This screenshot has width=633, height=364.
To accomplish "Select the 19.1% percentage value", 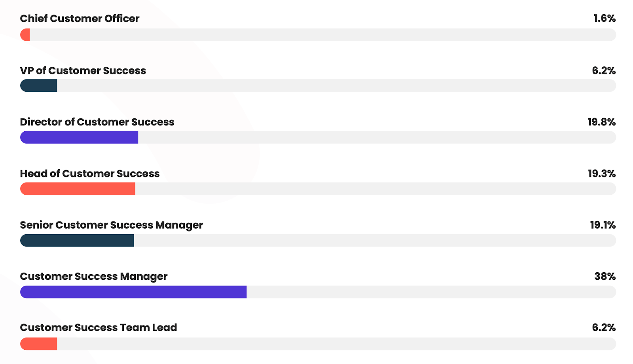I will coord(603,225).
